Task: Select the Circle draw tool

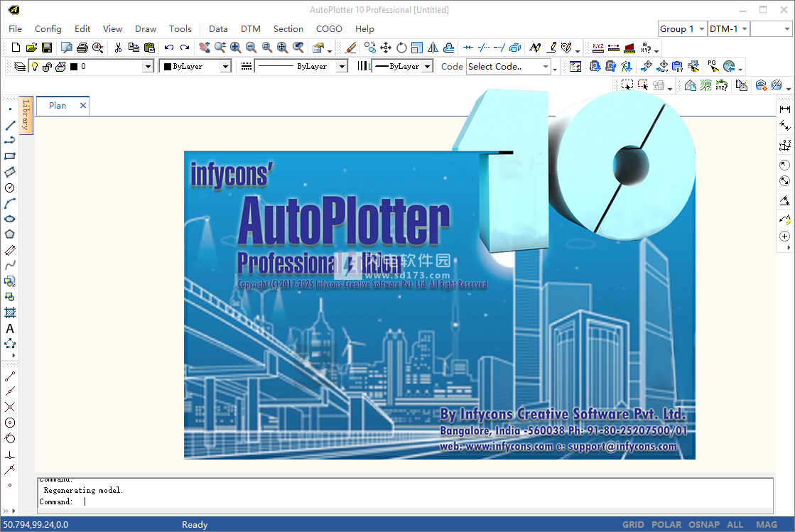Action: [10, 188]
